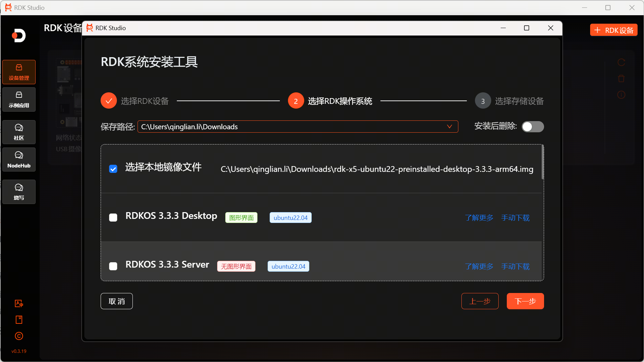Select step 3 选择存储设备

pos(482,100)
